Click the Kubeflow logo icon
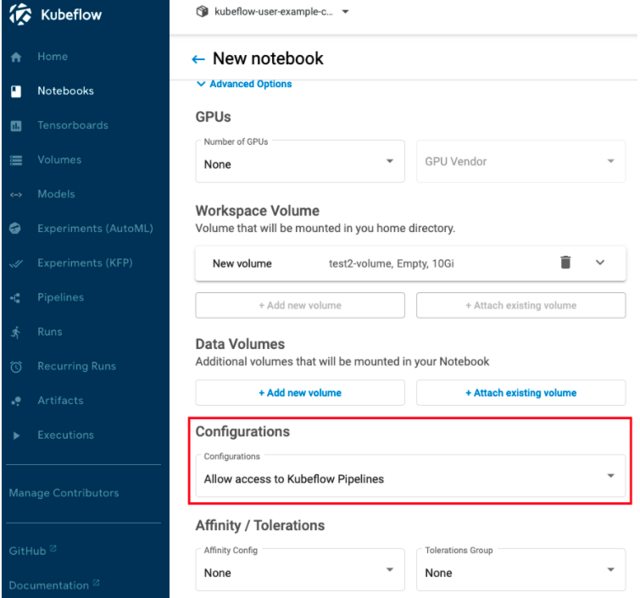The width and height of the screenshot is (640, 598). click(x=22, y=15)
